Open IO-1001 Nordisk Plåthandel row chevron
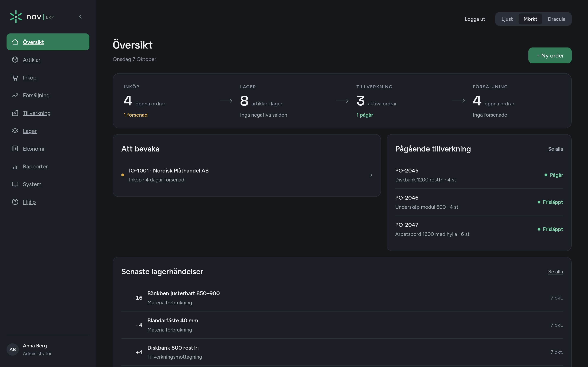 [x=371, y=175]
